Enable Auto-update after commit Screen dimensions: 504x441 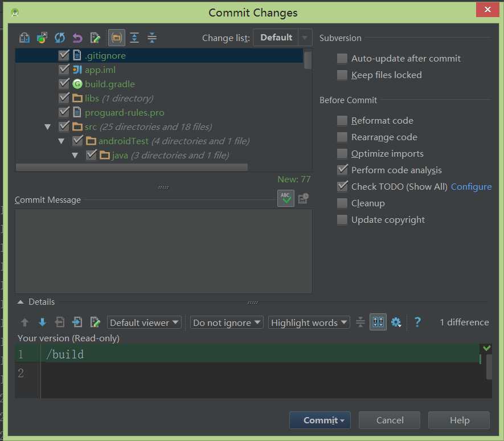[342, 59]
